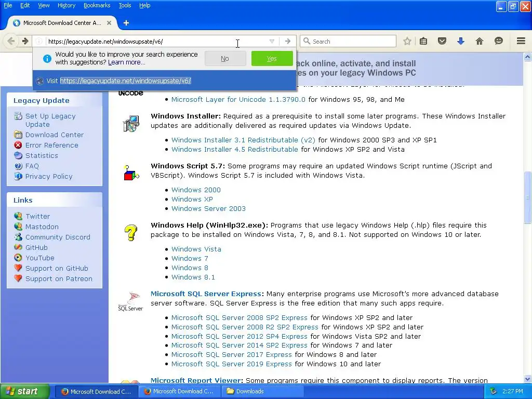Image resolution: width=532 pixels, height=399 pixels.
Task: Select the Visit legacyupdate.net suggestion row
Action: click(165, 81)
